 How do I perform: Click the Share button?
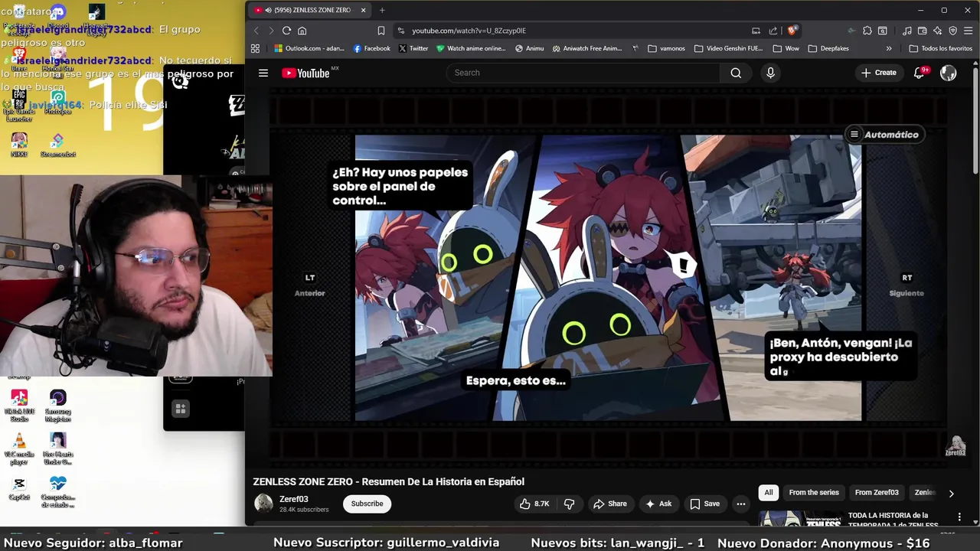tap(610, 504)
